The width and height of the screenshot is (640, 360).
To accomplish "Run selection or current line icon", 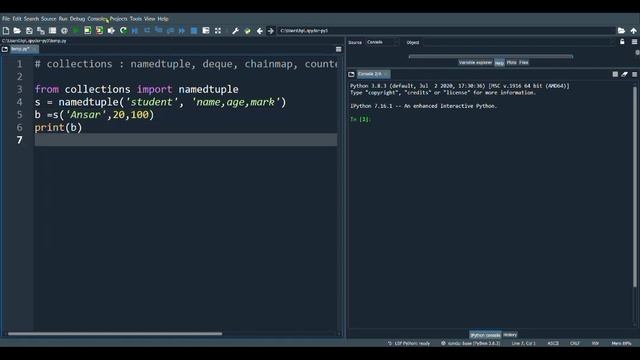I will [x=111, y=31].
